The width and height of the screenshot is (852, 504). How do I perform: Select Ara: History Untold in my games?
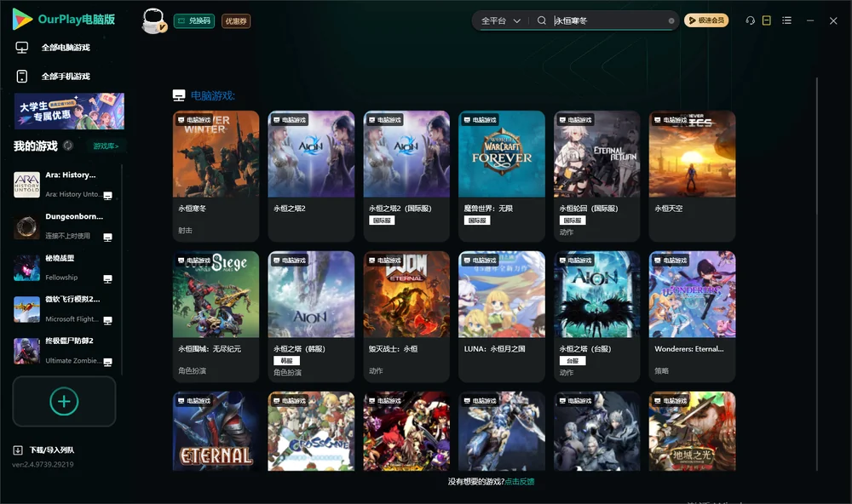(x=63, y=185)
